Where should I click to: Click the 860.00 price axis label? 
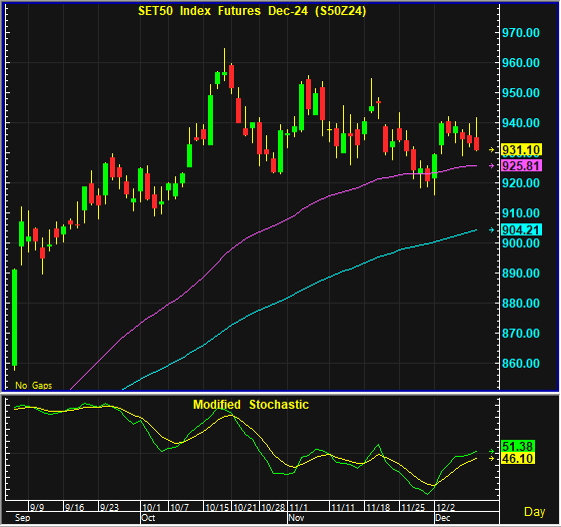(x=521, y=363)
